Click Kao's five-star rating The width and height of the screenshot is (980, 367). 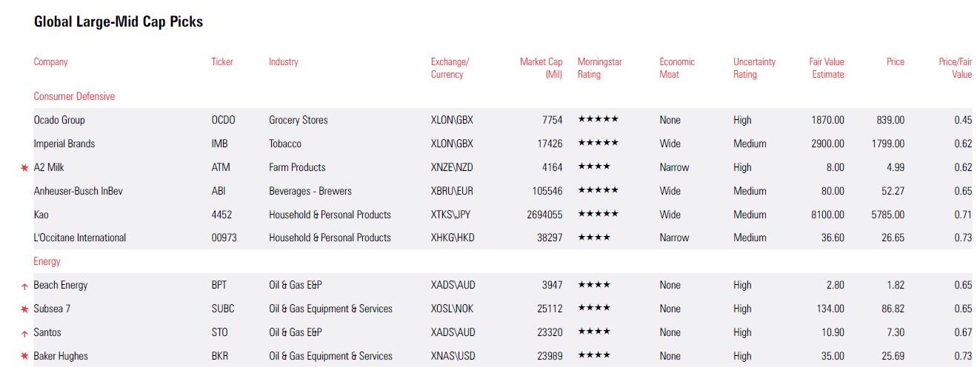[598, 215]
